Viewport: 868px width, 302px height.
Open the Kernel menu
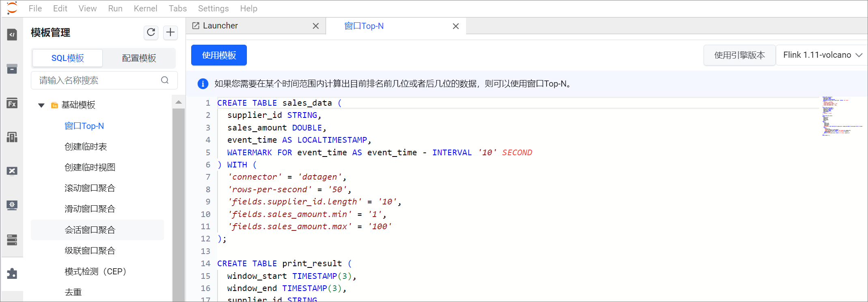click(x=145, y=9)
